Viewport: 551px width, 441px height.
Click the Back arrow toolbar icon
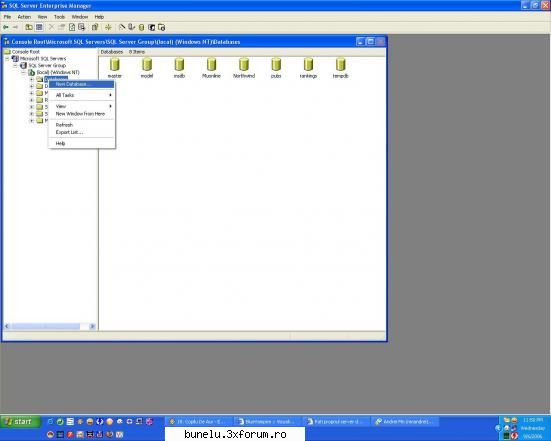[x=6, y=27]
